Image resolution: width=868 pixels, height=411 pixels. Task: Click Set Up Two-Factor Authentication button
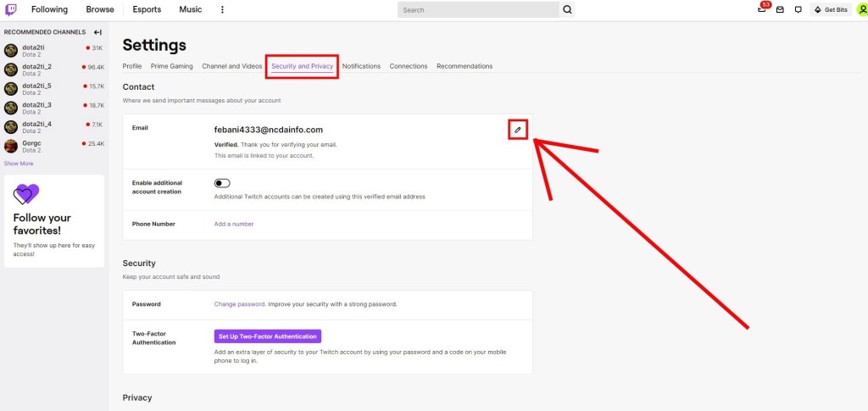pyautogui.click(x=268, y=336)
